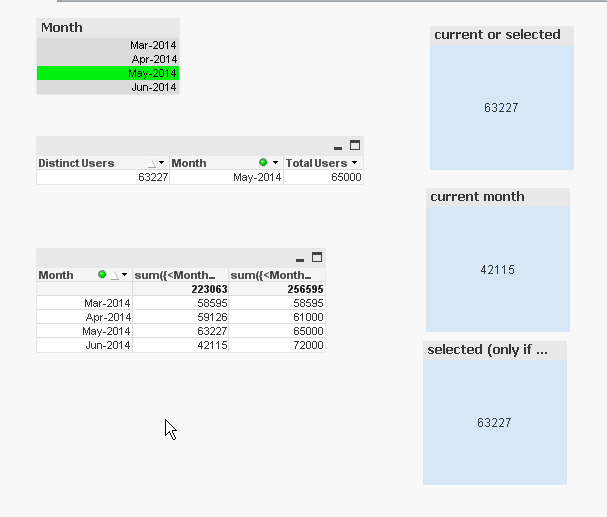Maximize the Distinct Users table
Viewport: 607px width, 517px height.
[x=354, y=145]
